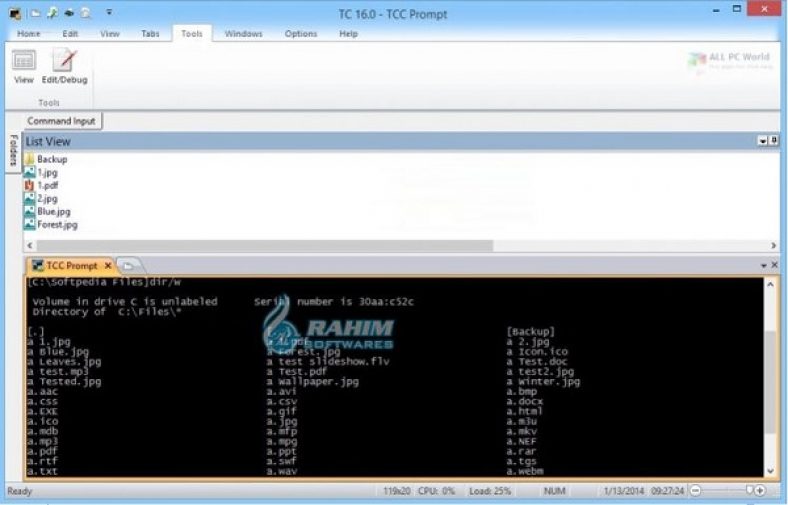
Task: Open a new tab next to TCC Prompt
Action: (x=129, y=265)
